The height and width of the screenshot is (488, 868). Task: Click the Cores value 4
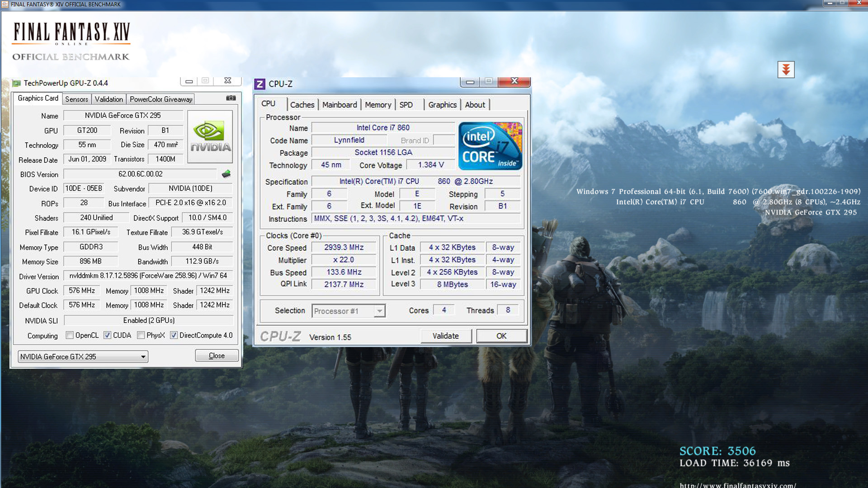444,310
